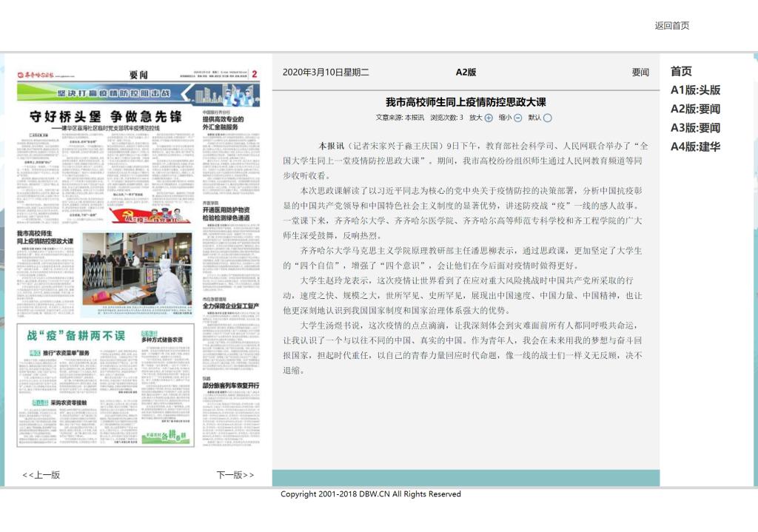Click the 部分旅客列车恢复开行 article on page image
This screenshot has width=758, height=532.
tap(231, 385)
